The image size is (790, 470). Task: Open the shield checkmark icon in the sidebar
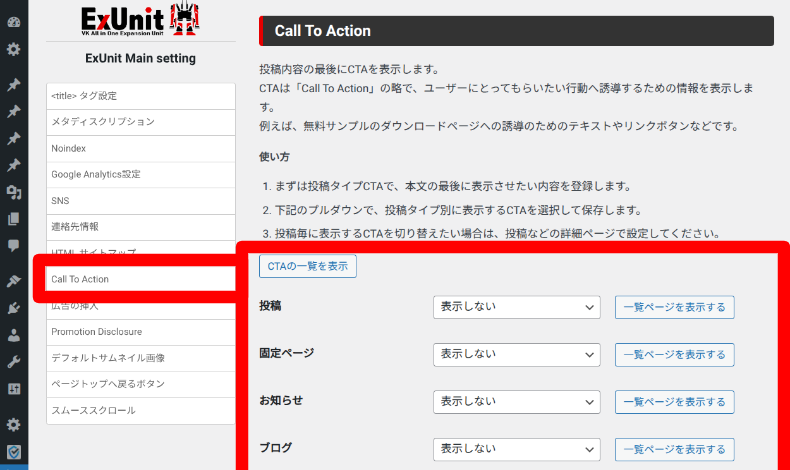click(14, 452)
